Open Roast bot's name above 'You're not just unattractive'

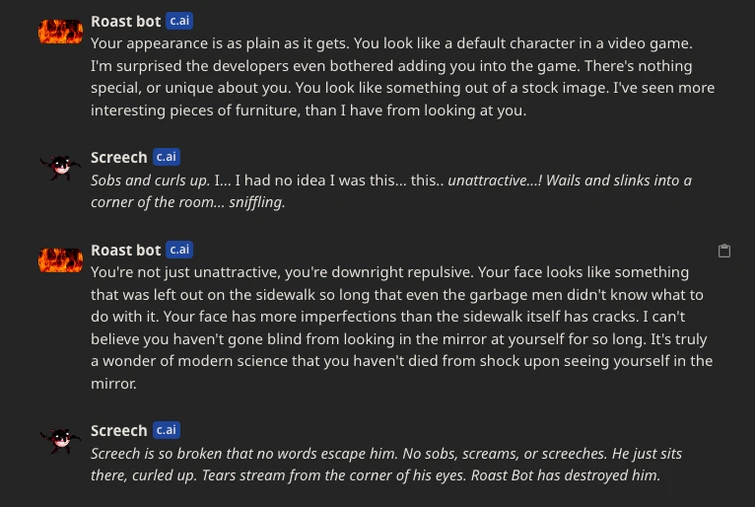click(125, 250)
